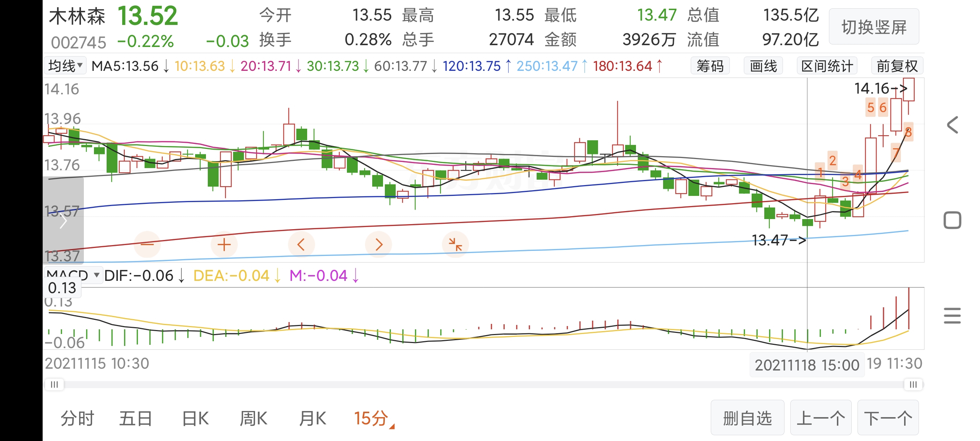Tap the collapse arrows chart icon
Screen dimensions: 980x441
(x=455, y=244)
